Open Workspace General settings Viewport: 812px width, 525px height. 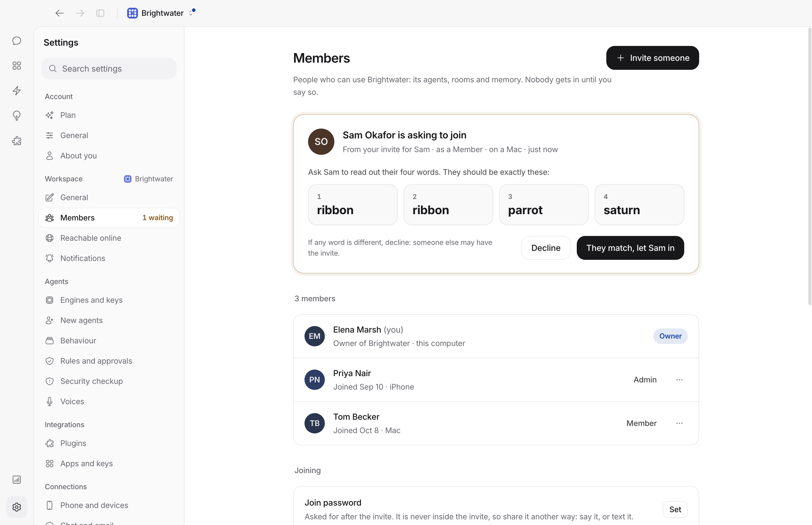[109, 197]
